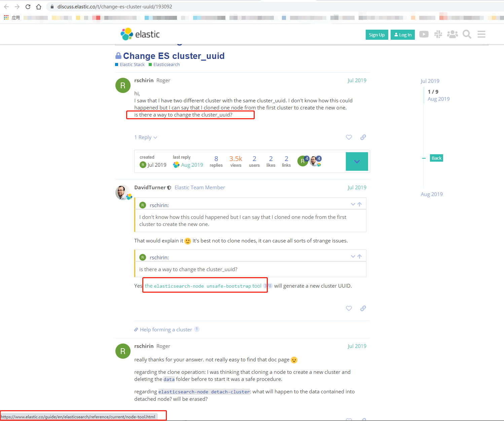The image size is (504, 421).
Task: Collapse the second rschirin quote
Action: pyautogui.click(x=353, y=256)
